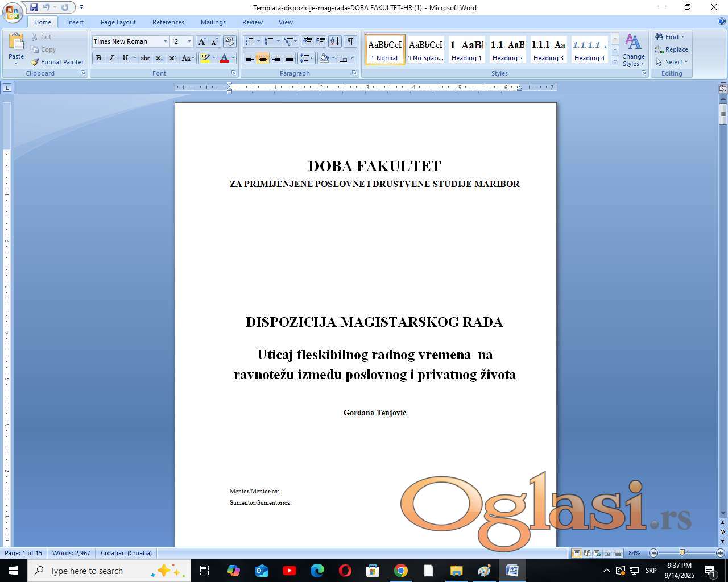Click the Justify alignment icon
The width and height of the screenshot is (728, 582).
pos(289,58)
